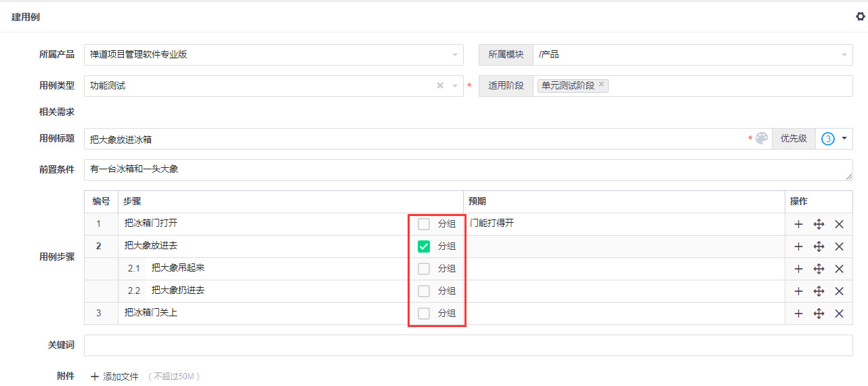The image size is (868, 386).
Task: Check 分组 for 把冰箱门关上
Action: (424, 314)
